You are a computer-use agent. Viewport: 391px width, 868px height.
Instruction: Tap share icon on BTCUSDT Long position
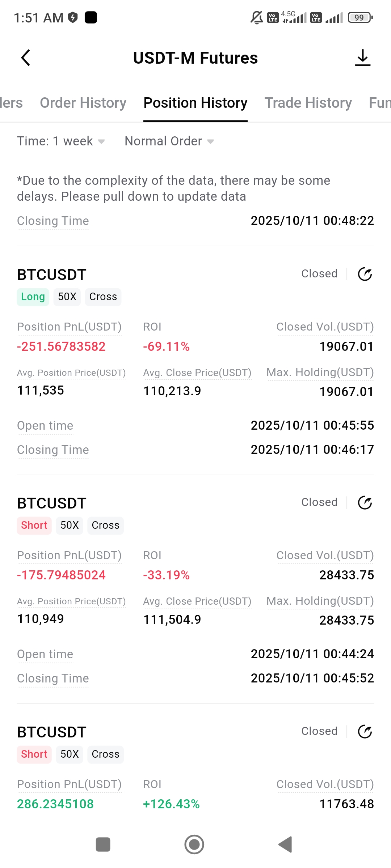pyautogui.click(x=365, y=274)
